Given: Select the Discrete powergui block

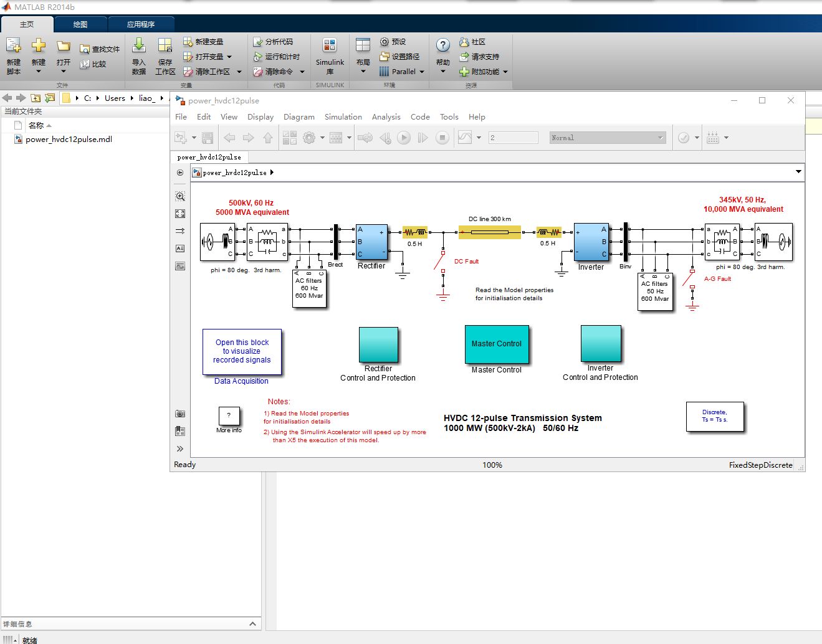Looking at the screenshot, I should coord(714,416).
